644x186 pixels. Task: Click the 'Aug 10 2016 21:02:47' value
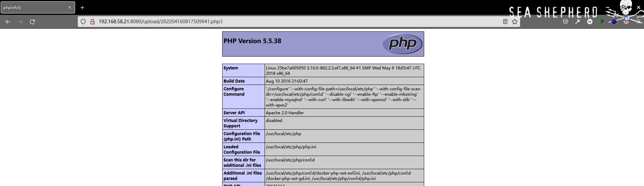[287, 81]
